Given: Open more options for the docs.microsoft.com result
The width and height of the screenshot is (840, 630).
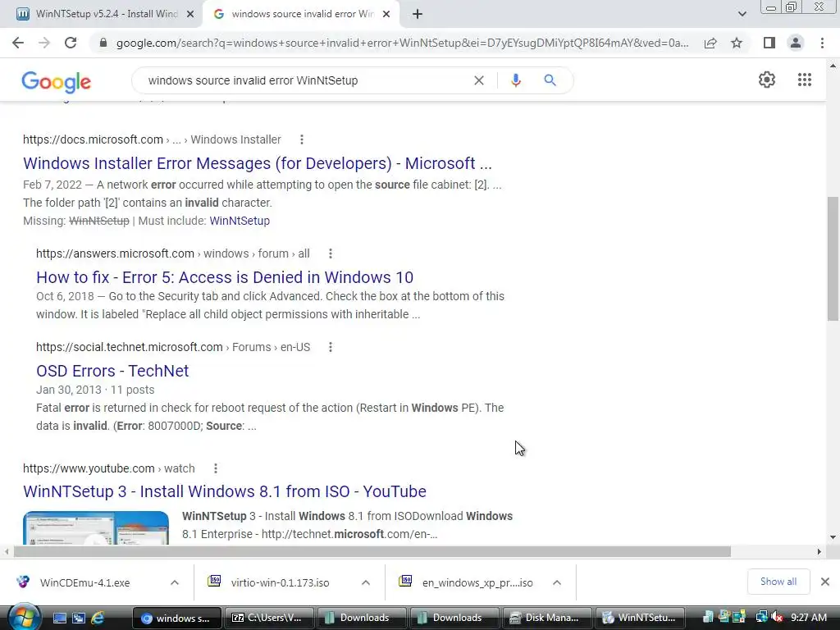Looking at the screenshot, I should pos(302,139).
